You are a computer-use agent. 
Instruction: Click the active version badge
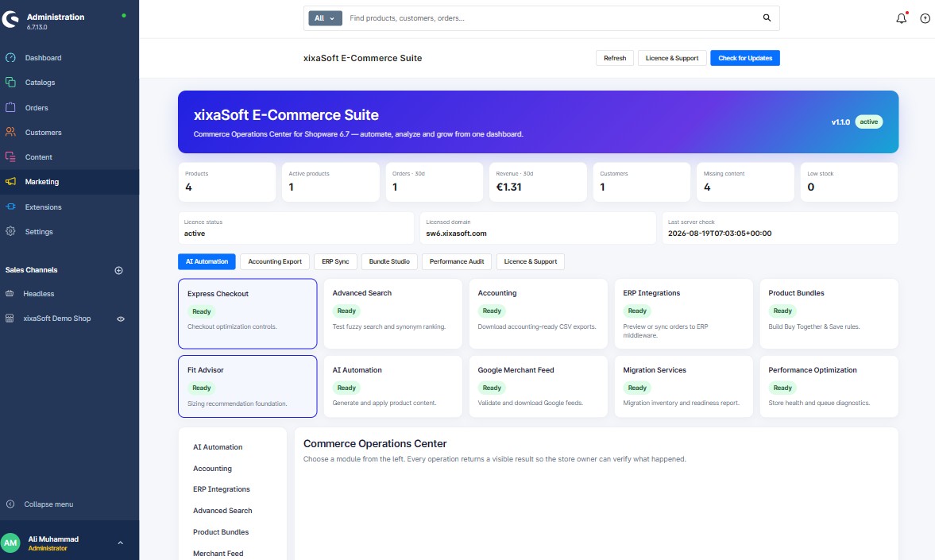coord(869,122)
